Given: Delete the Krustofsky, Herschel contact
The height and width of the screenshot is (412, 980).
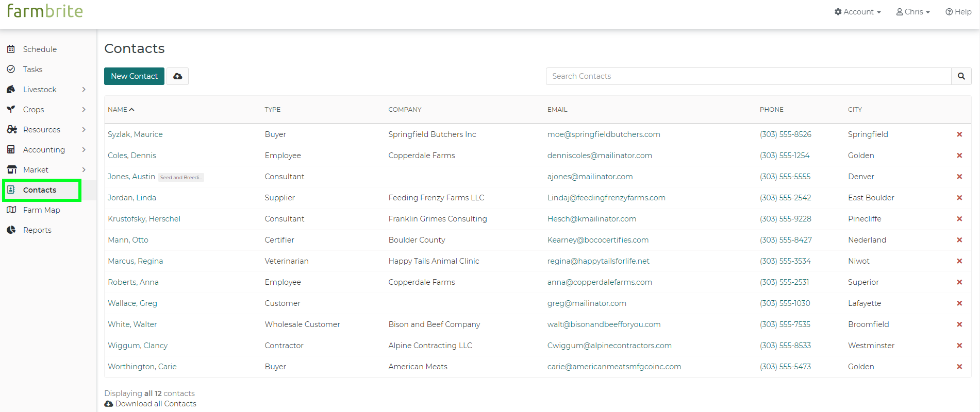Looking at the screenshot, I should [959, 219].
